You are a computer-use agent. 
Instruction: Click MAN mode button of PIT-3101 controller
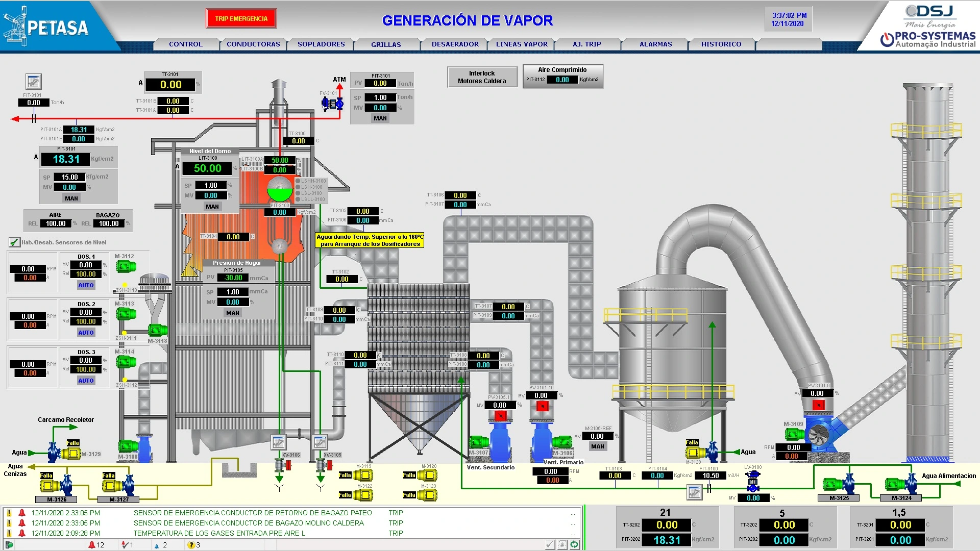pos(71,198)
